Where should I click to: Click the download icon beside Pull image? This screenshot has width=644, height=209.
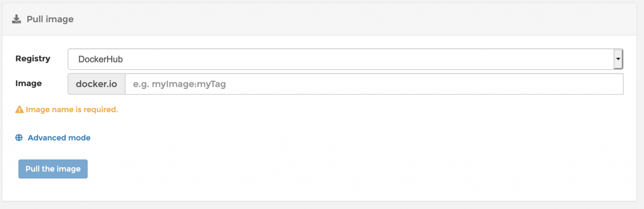tap(16, 19)
